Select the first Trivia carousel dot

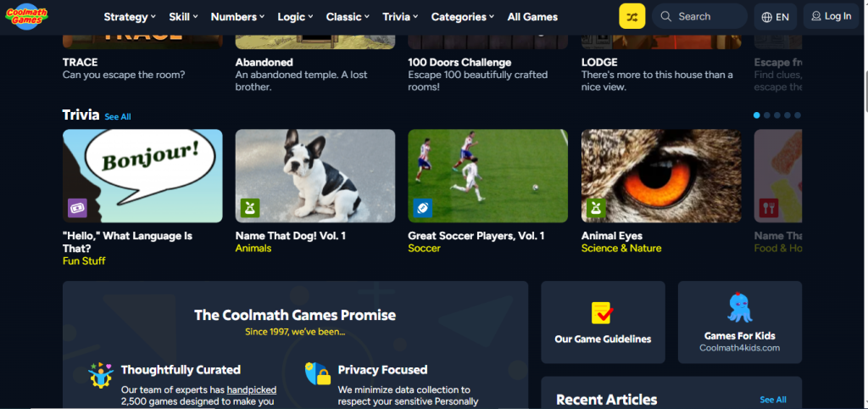pyautogui.click(x=757, y=115)
